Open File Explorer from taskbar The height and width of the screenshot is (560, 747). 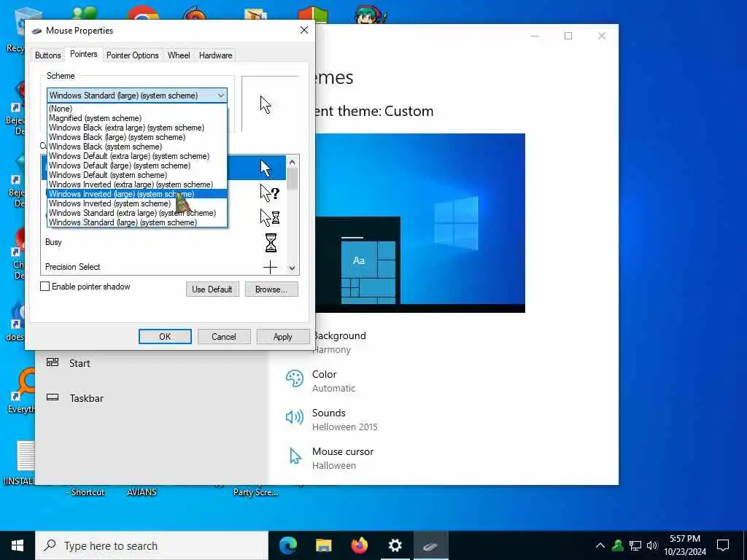point(323,545)
